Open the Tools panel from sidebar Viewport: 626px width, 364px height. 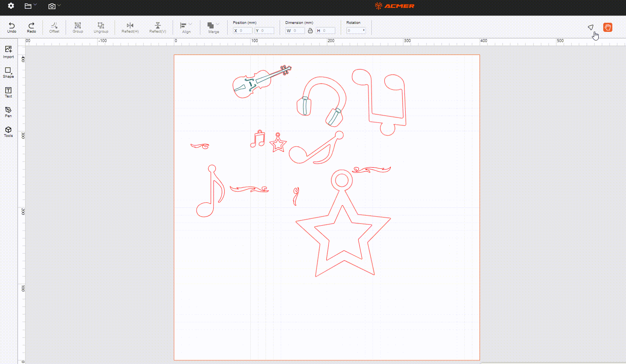pyautogui.click(x=8, y=132)
